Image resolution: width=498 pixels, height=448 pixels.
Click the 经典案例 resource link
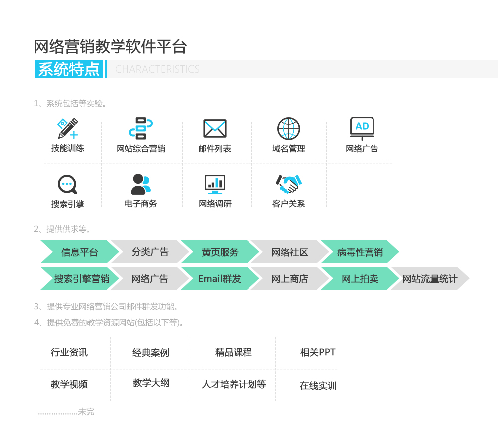(x=151, y=353)
